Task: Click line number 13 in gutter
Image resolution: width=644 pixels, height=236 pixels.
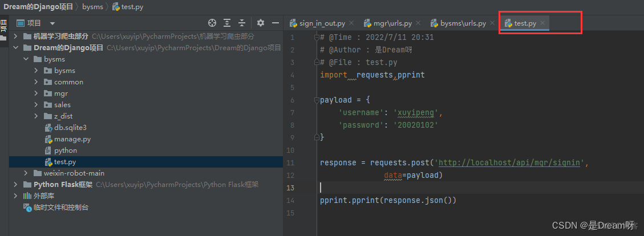Action: click(x=290, y=188)
